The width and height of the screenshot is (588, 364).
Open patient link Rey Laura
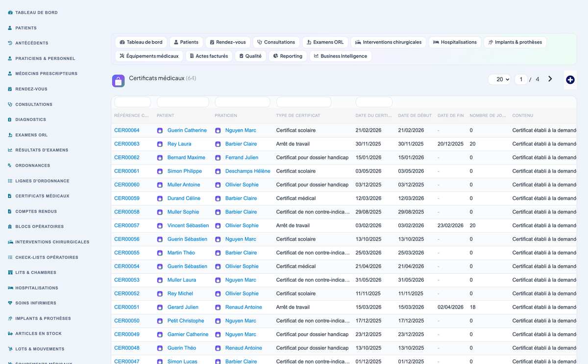[x=179, y=144]
